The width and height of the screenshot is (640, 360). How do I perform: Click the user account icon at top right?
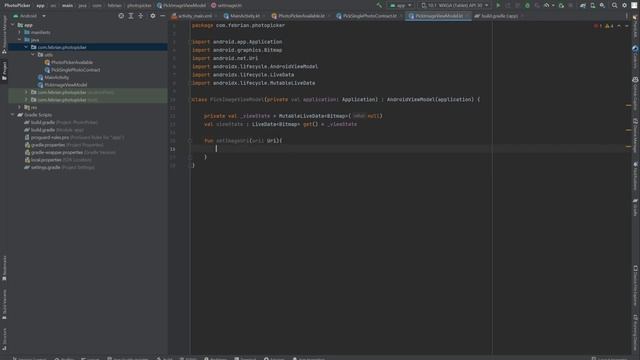pyautogui.click(x=634, y=5)
